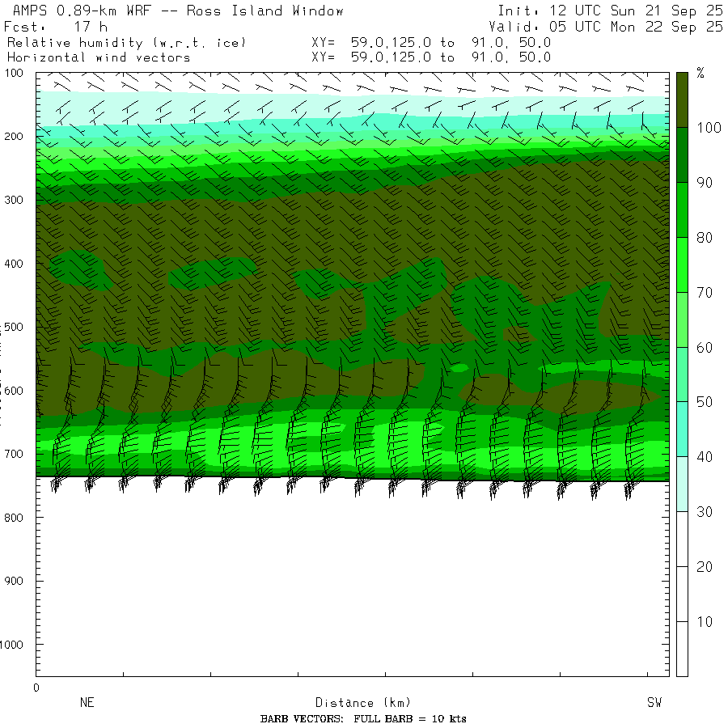The width and height of the screenshot is (728, 728).
Task: Pick the 80–90% green color bar segment
Action: 682,210
